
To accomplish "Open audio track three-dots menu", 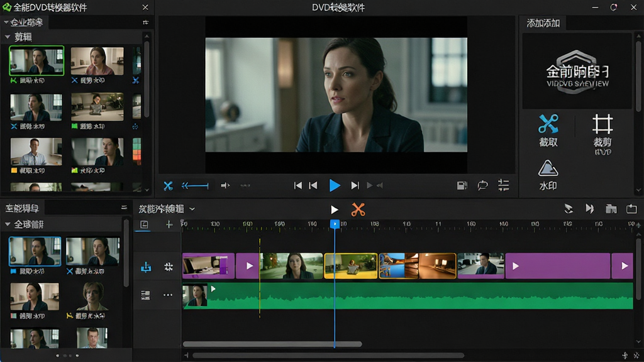I will (x=168, y=295).
